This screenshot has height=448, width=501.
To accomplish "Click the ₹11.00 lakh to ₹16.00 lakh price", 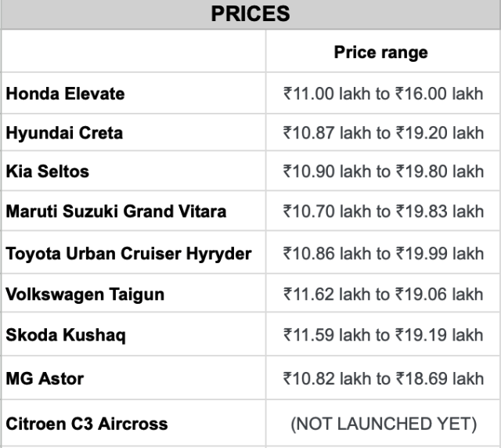I will 383,94.
